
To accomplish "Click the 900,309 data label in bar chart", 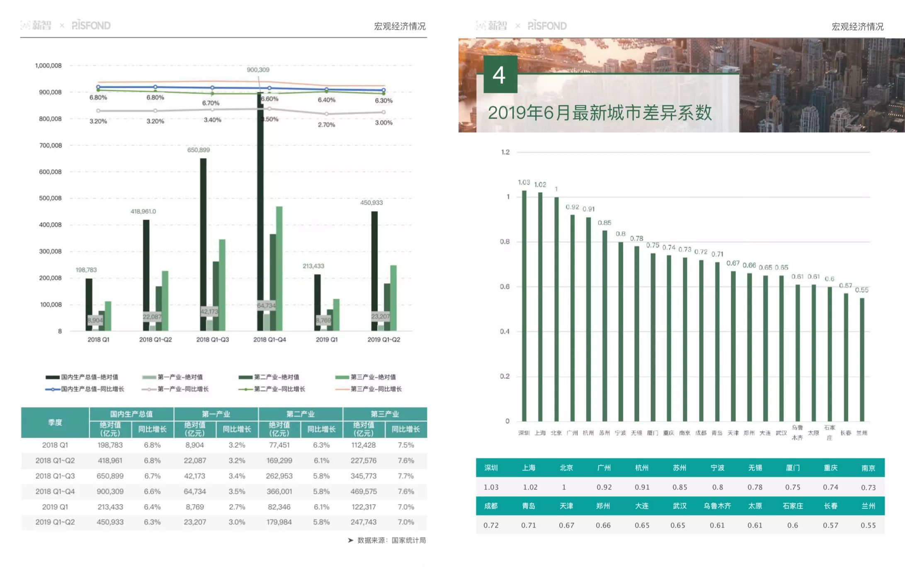I will (258, 70).
